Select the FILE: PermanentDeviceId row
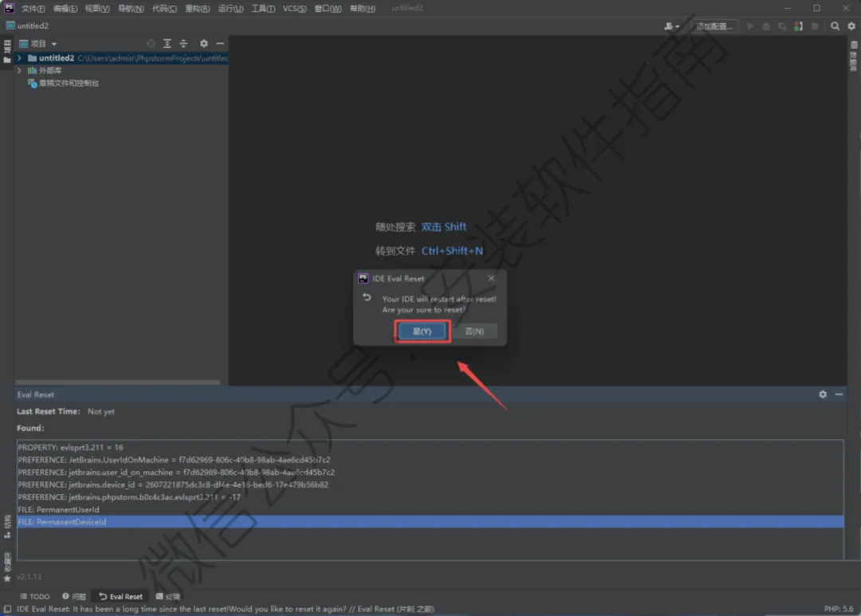Viewport: 861px width, 616px height. [x=430, y=522]
